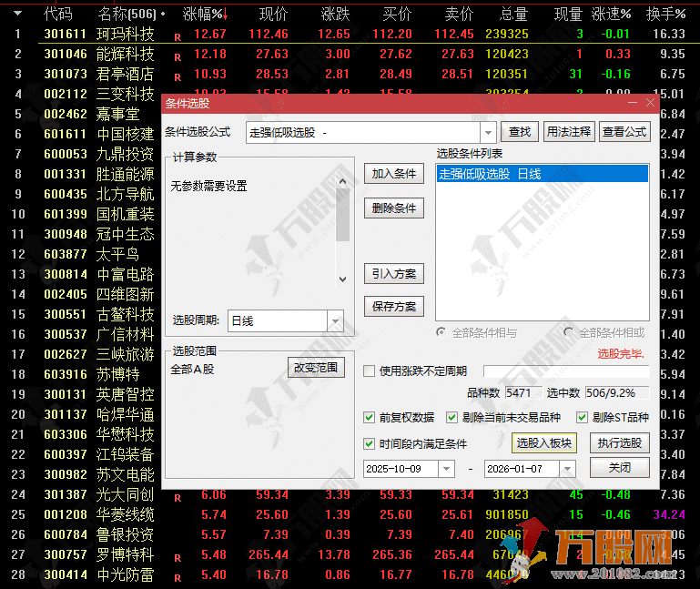Screen dimensions: 700x589
Task: Click parameter panel scroll up arrow
Action: tap(342, 181)
